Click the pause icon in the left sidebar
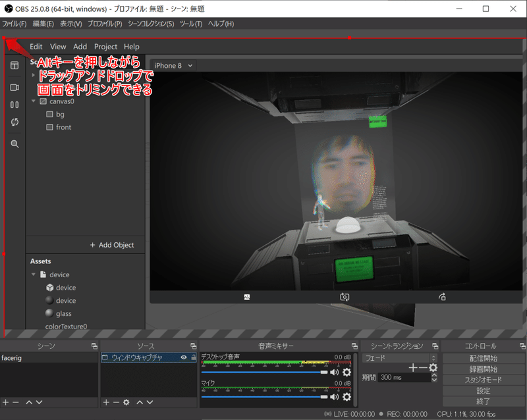527x420 pixels. (14, 105)
